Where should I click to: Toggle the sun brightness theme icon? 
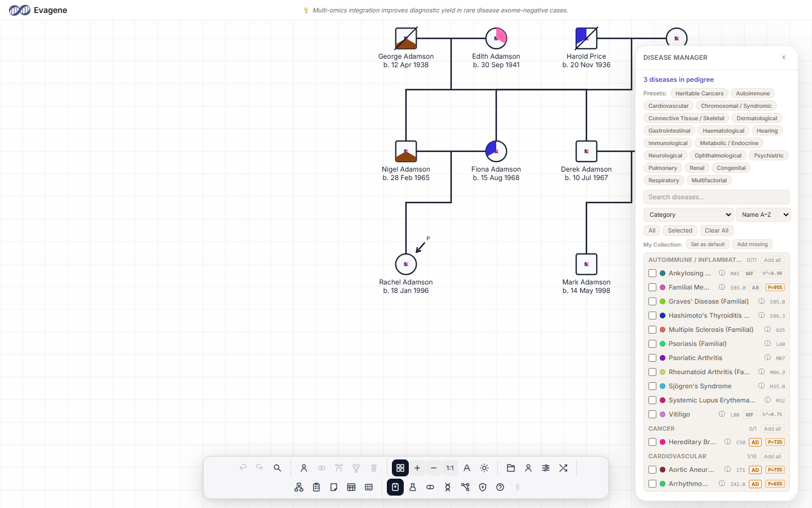click(484, 468)
